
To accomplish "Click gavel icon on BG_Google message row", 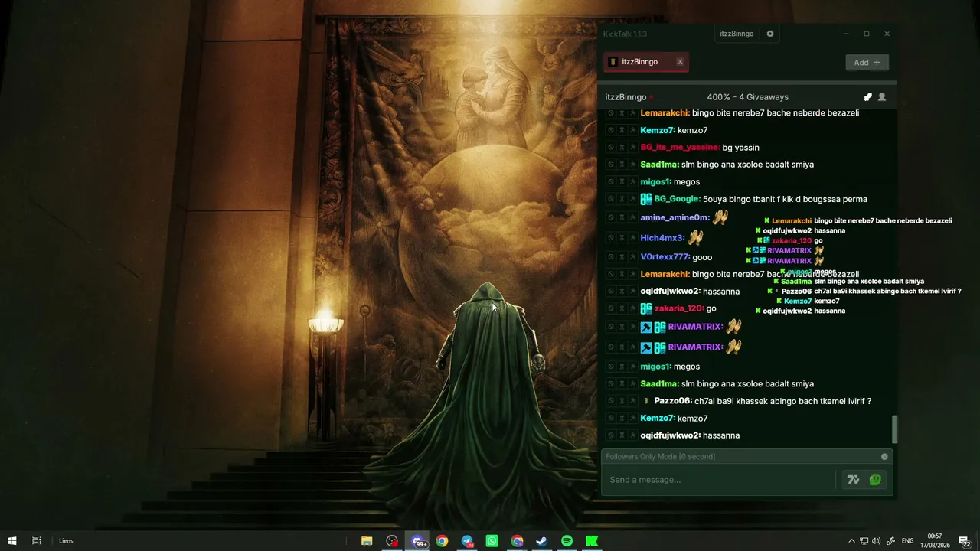I will point(632,199).
